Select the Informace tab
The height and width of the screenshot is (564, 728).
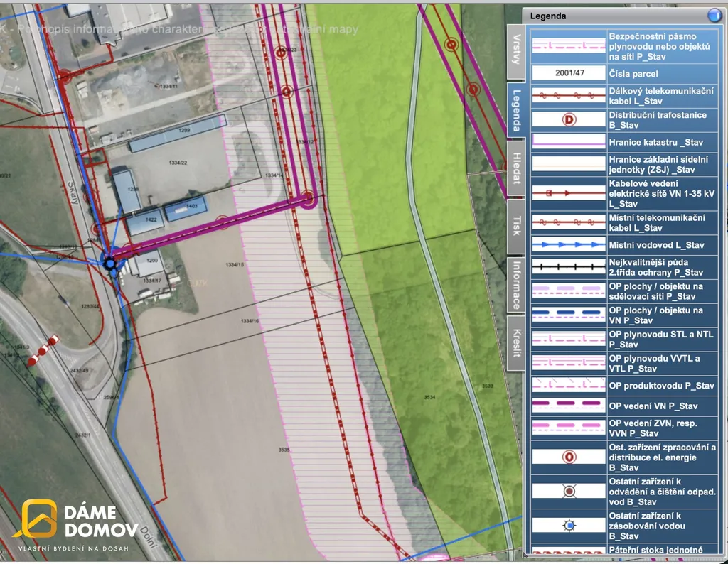pyautogui.click(x=517, y=283)
